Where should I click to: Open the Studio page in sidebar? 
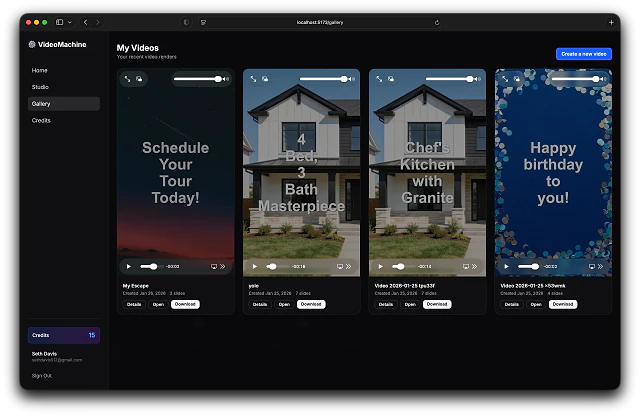(x=40, y=87)
